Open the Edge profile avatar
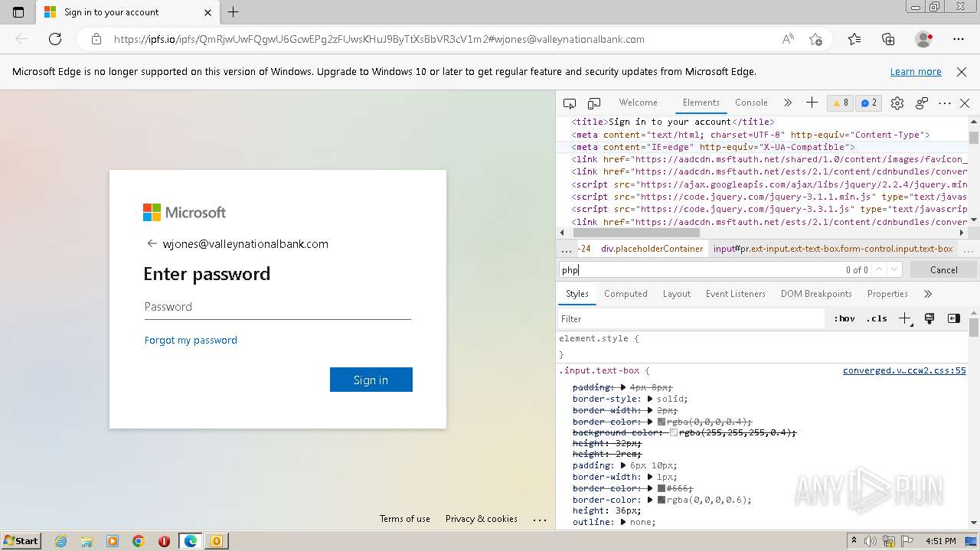The height and width of the screenshot is (551, 980). [x=923, y=39]
